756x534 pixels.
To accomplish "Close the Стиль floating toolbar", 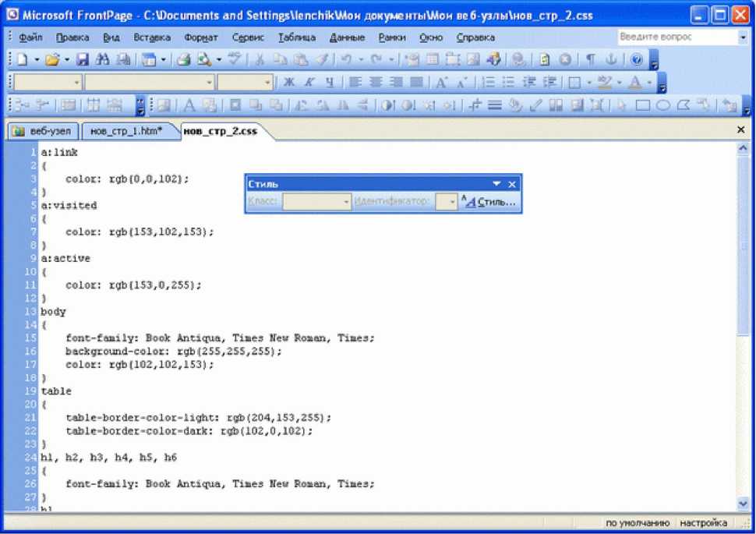I will 512,184.
